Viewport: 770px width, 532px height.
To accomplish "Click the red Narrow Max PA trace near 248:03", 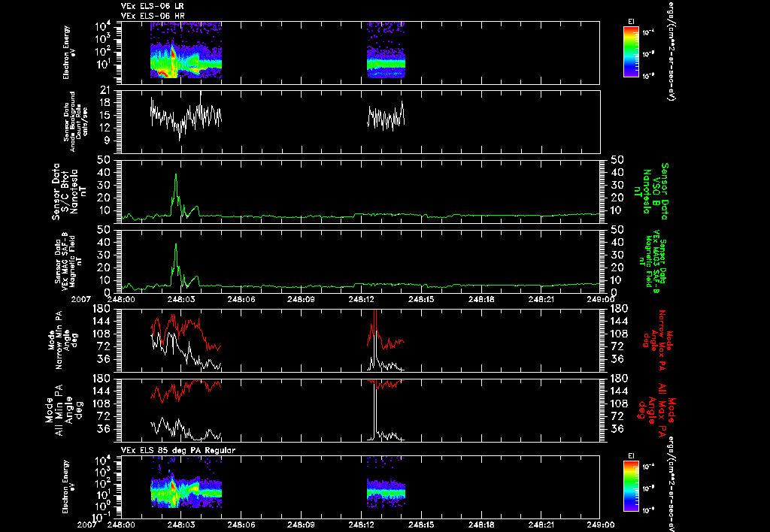I will 181,330.
